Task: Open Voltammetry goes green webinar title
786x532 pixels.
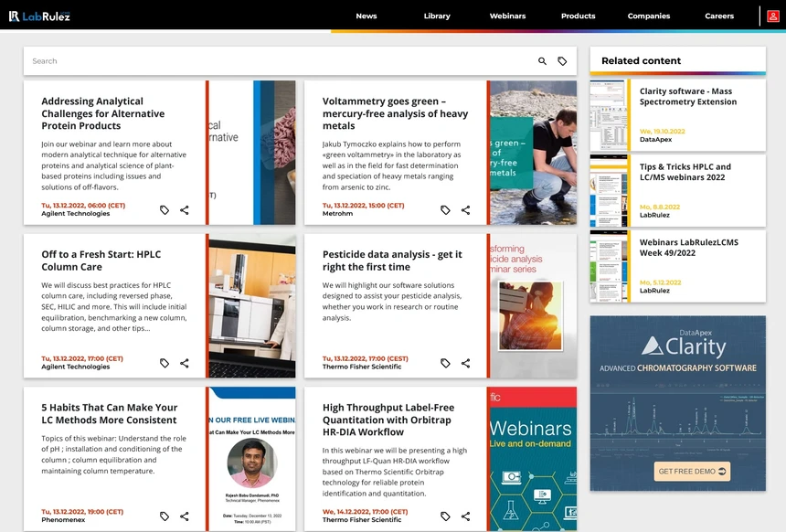Action: click(x=395, y=113)
